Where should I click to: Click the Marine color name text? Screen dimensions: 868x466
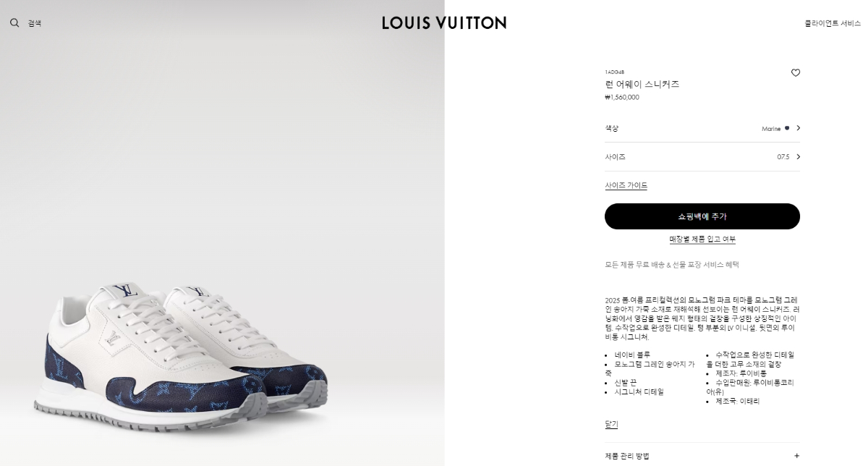[771, 129]
